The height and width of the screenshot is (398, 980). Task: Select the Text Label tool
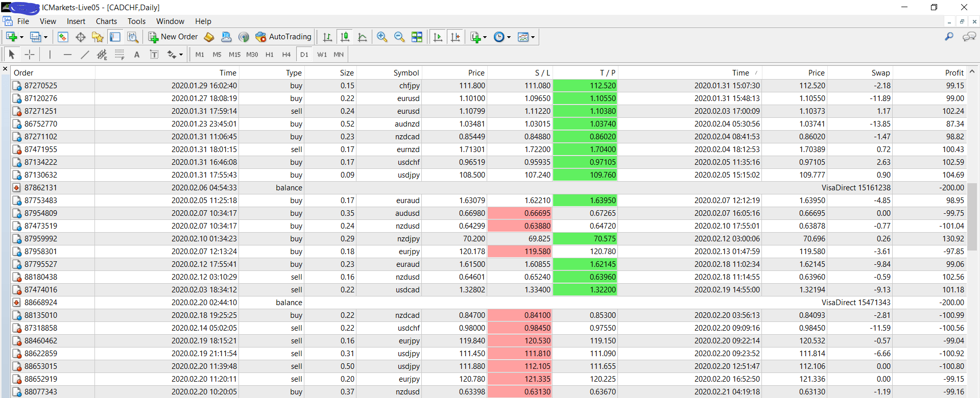(154, 54)
